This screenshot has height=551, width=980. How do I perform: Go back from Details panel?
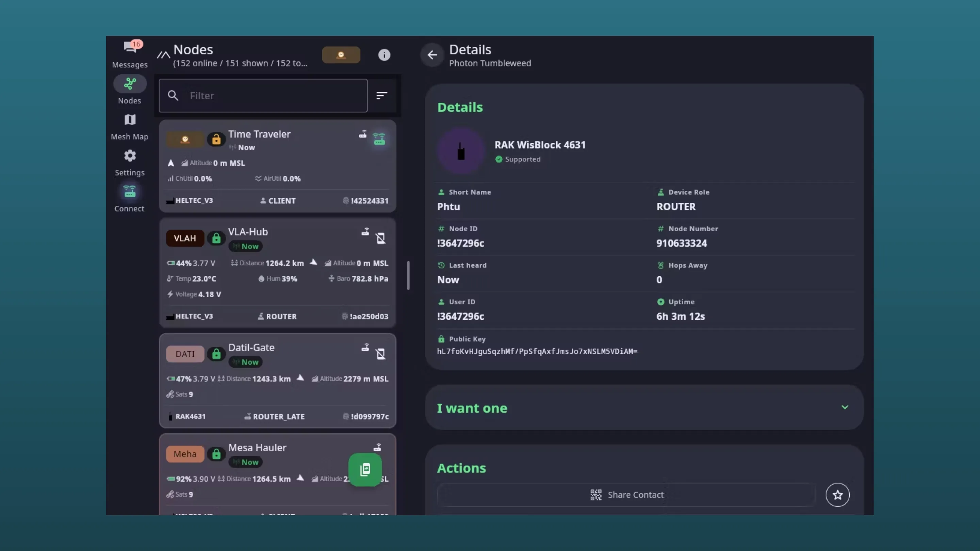click(432, 55)
